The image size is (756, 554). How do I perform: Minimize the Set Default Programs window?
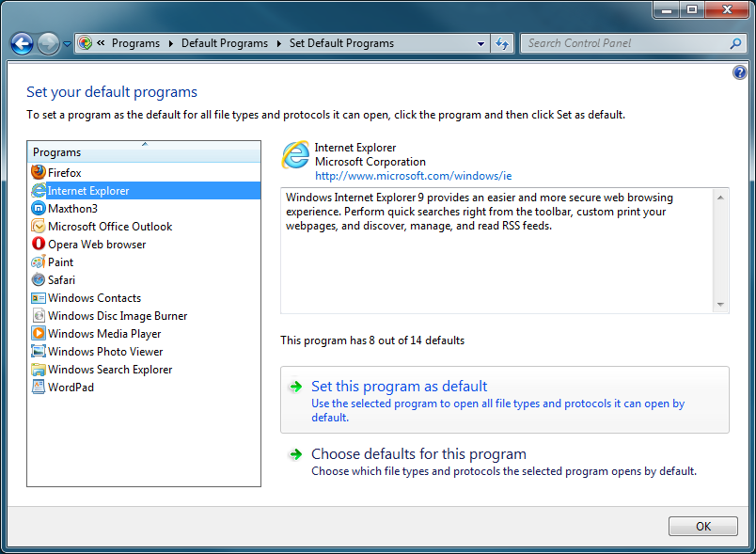click(x=667, y=9)
